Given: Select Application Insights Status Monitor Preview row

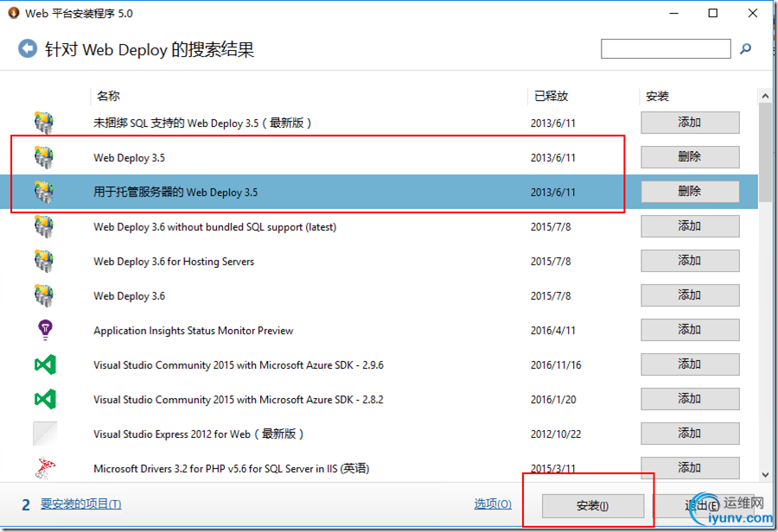Looking at the screenshot, I should (x=193, y=331).
